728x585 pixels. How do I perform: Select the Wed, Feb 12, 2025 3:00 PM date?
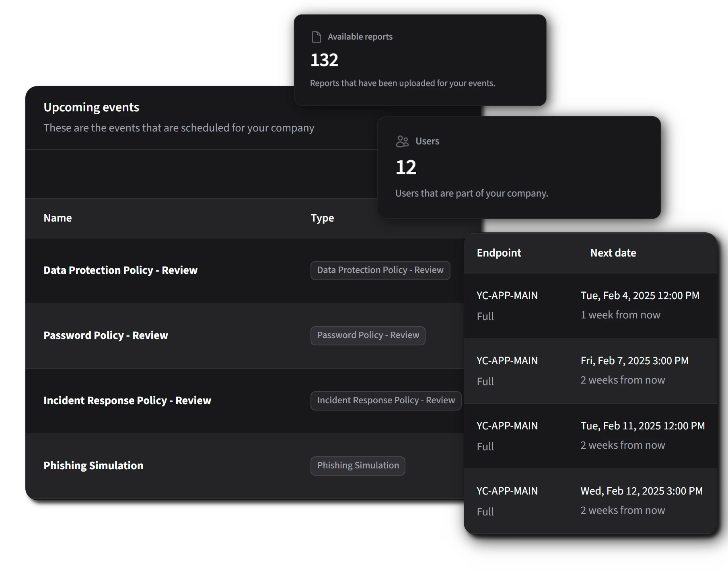pyautogui.click(x=642, y=491)
